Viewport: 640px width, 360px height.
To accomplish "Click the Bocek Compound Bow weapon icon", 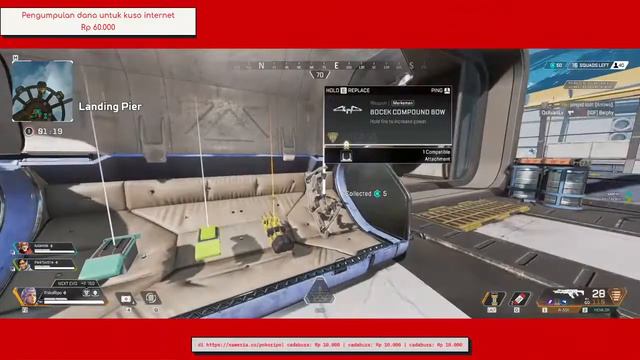I will coord(347,109).
